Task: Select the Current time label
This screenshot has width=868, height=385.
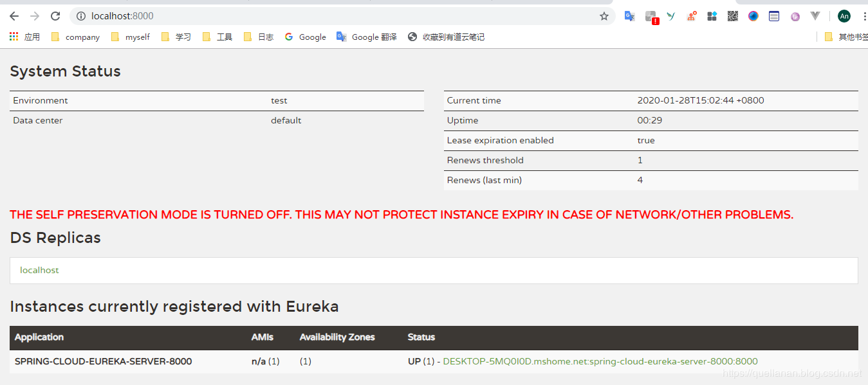Action: coord(474,100)
